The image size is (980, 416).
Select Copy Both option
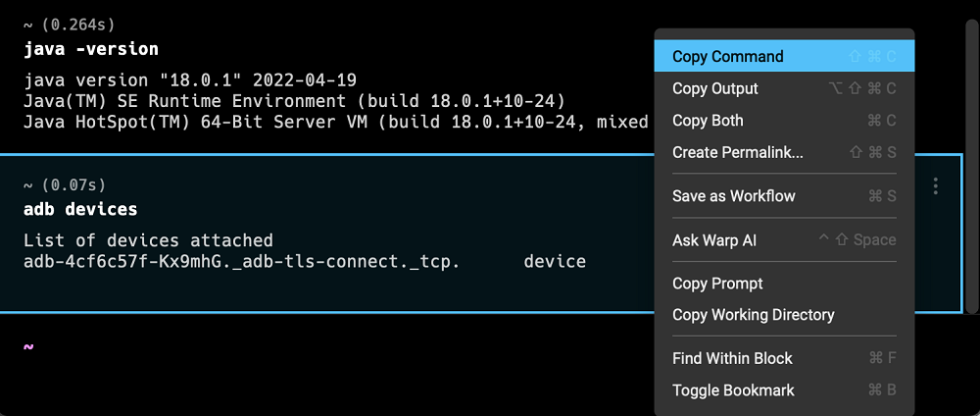[x=784, y=120]
